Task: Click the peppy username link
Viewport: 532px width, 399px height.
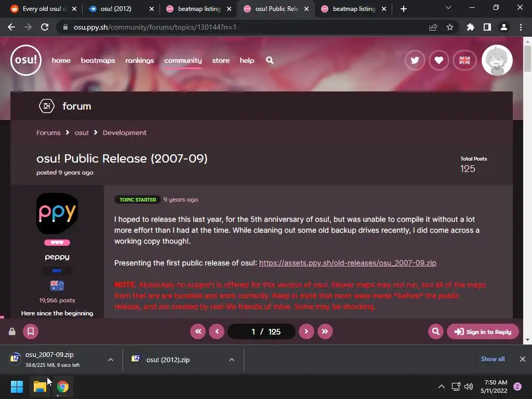Action: (x=57, y=257)
